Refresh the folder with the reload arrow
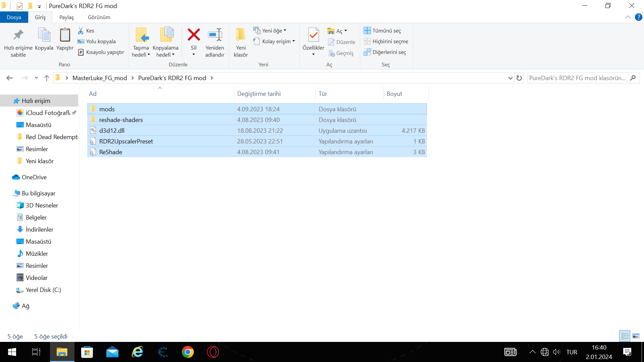The height and width of the screenshot is (362, 644). [x=519, y=78]
